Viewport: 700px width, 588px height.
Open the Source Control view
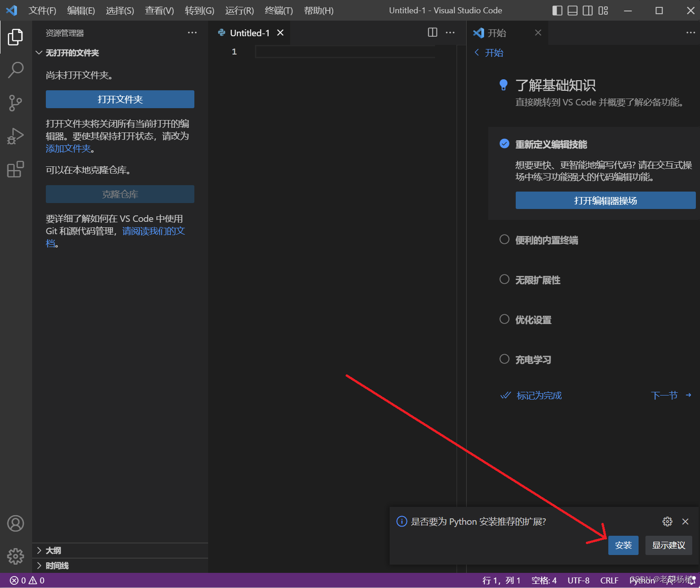click(x=16, y=103)
